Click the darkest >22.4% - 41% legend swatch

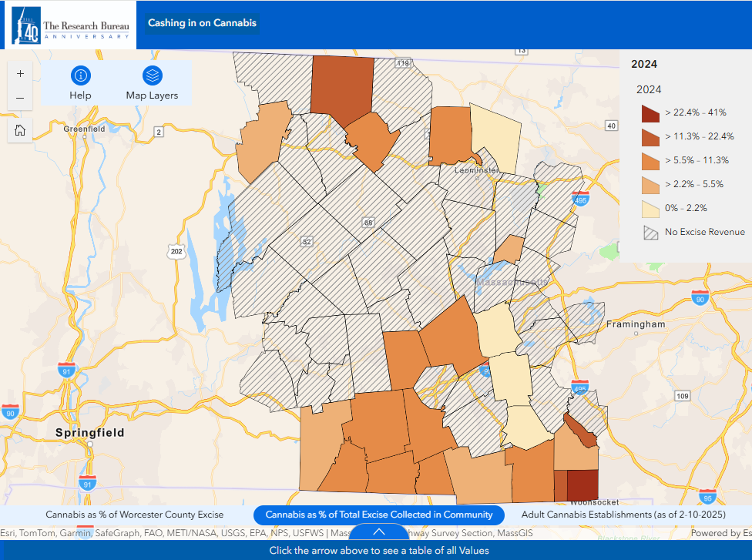point(650,114)
